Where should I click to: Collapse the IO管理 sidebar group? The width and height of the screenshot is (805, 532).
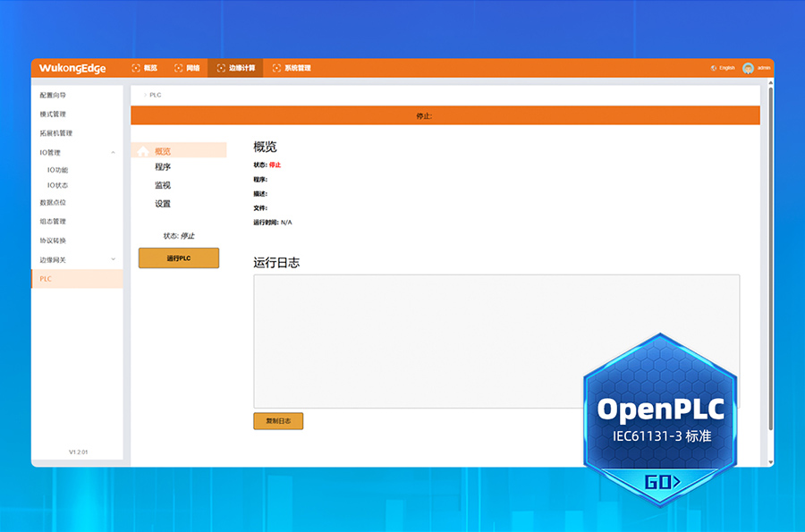113,153
